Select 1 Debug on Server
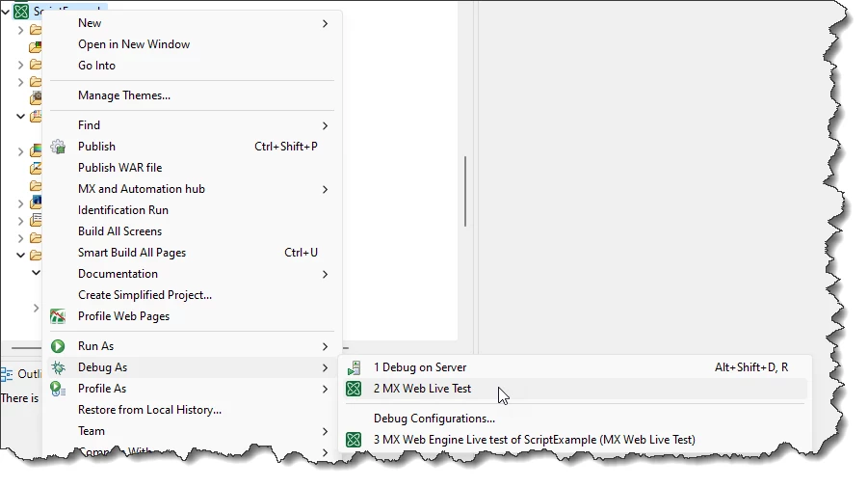 click(x=576, y=367)
